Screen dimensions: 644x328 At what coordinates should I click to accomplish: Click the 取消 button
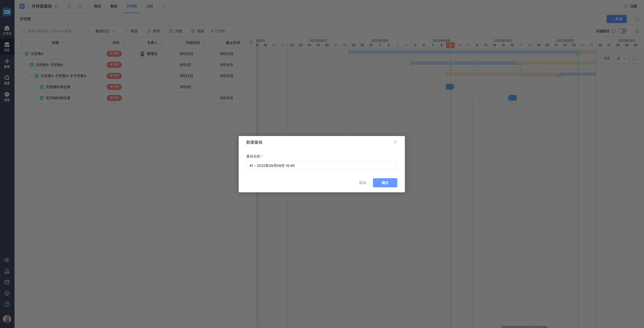362,183
